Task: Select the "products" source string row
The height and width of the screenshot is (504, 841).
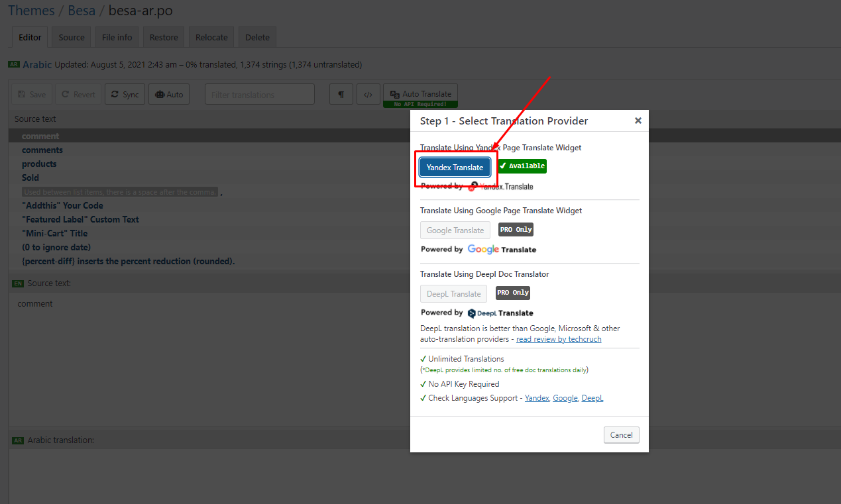Action: tap(39, 164)
